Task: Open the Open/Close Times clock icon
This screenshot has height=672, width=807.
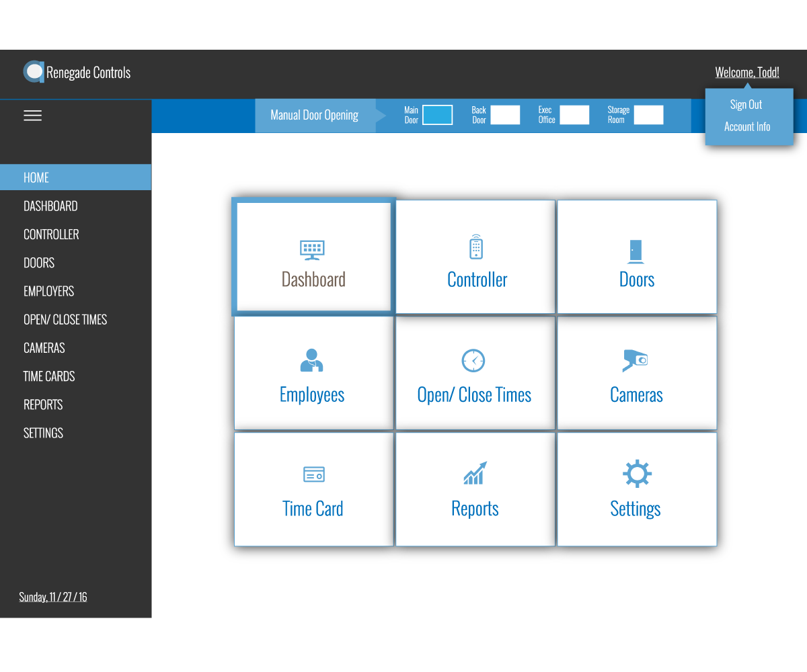Action: coord(474,373)
